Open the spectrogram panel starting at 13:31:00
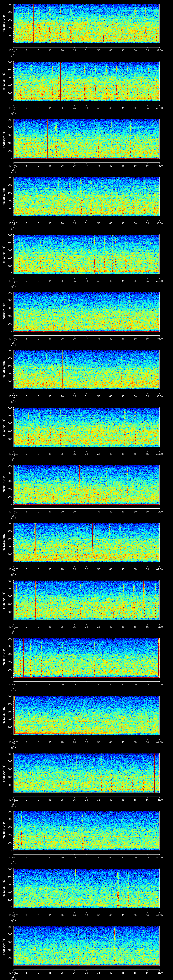The width and height of the screenshot is (173, 980). point(86,24)
